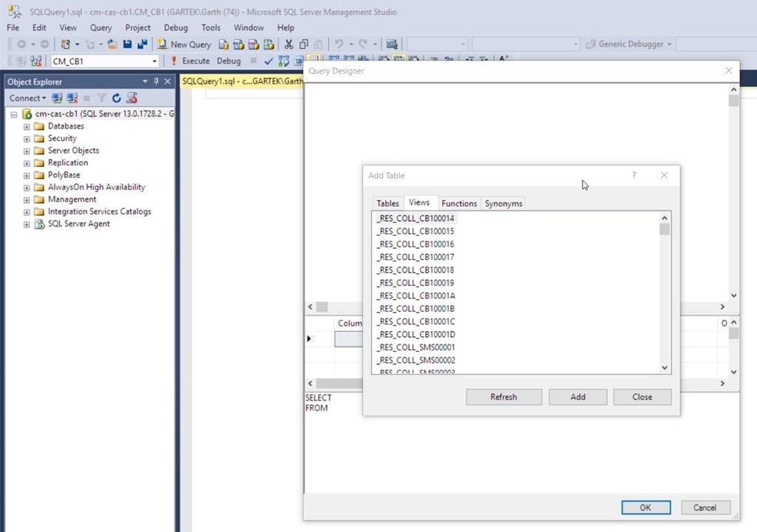Click the views list scroll down arrow
This screenshot has width=757, height=532.
(665, 368)
